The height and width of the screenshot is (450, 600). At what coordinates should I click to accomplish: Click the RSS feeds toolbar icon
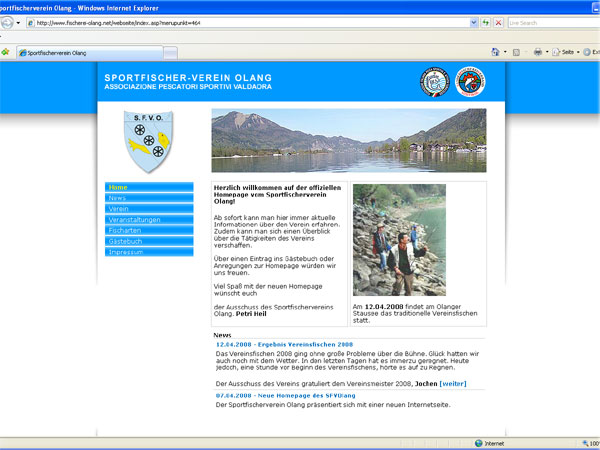(x=516, y=52)
